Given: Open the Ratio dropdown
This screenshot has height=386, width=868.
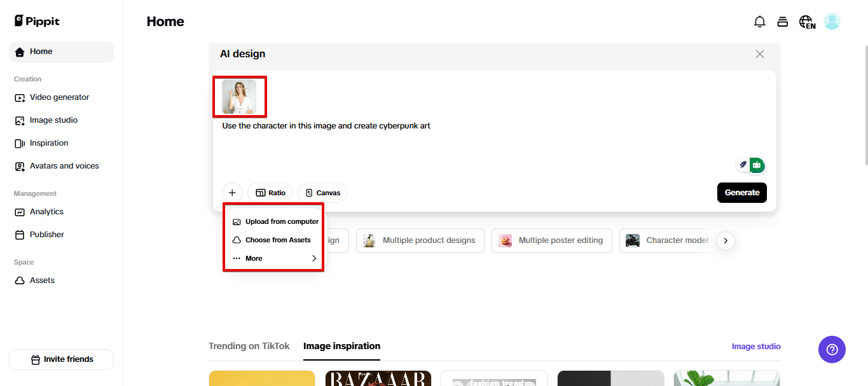Looking at the screenshot, I should [x=270, y=192].
